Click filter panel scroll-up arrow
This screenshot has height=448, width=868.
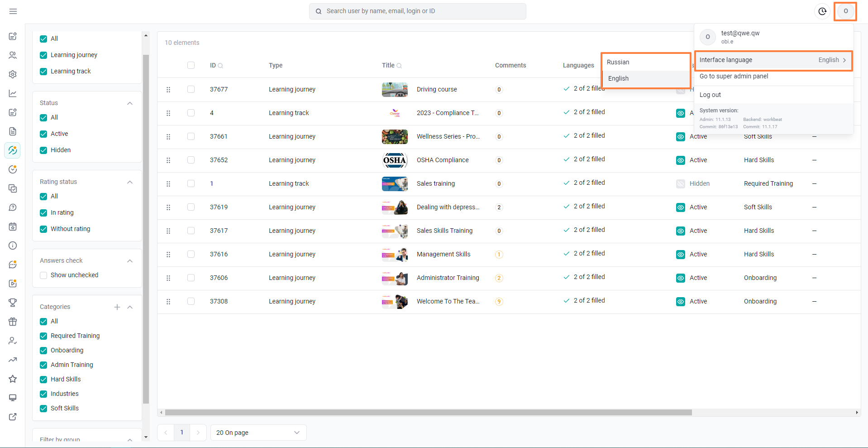click(146, 35)
